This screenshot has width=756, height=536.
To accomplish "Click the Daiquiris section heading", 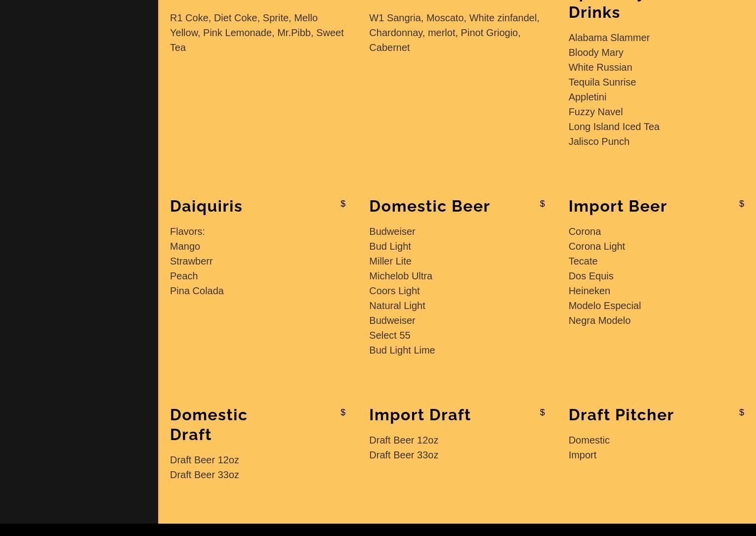I will [206, 206].
